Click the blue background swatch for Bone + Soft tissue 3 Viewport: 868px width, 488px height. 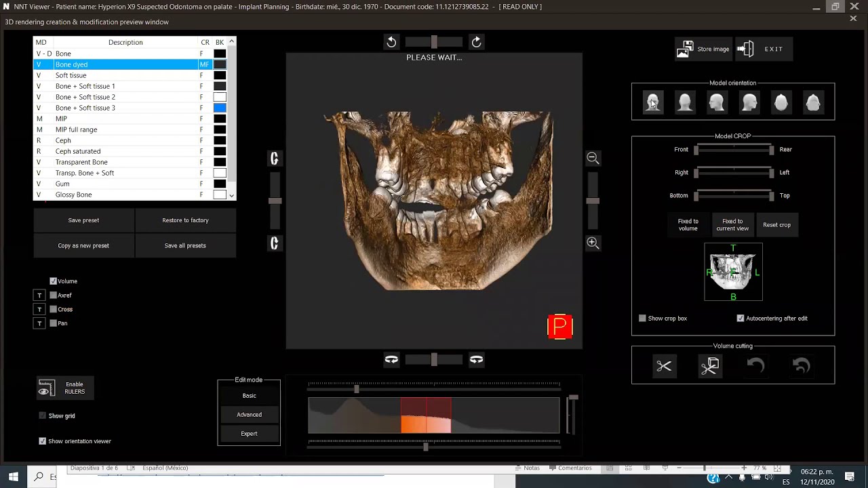pos(220,108)
